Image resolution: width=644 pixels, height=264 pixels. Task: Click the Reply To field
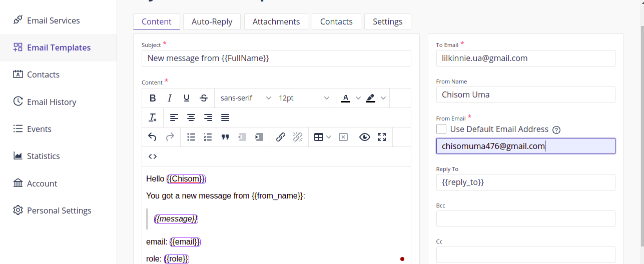525,182
